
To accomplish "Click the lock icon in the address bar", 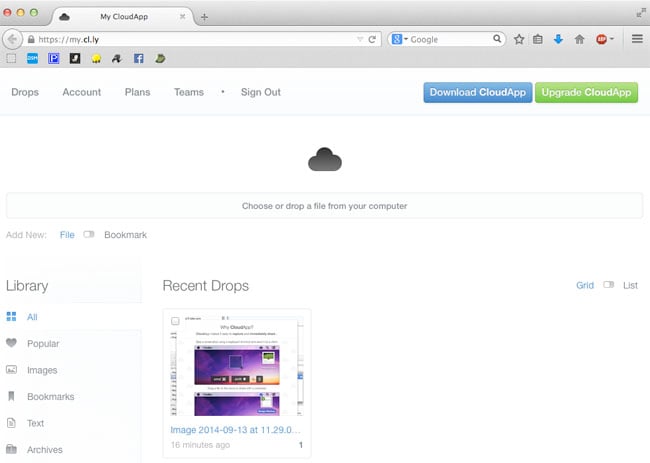I will [31, 39].
